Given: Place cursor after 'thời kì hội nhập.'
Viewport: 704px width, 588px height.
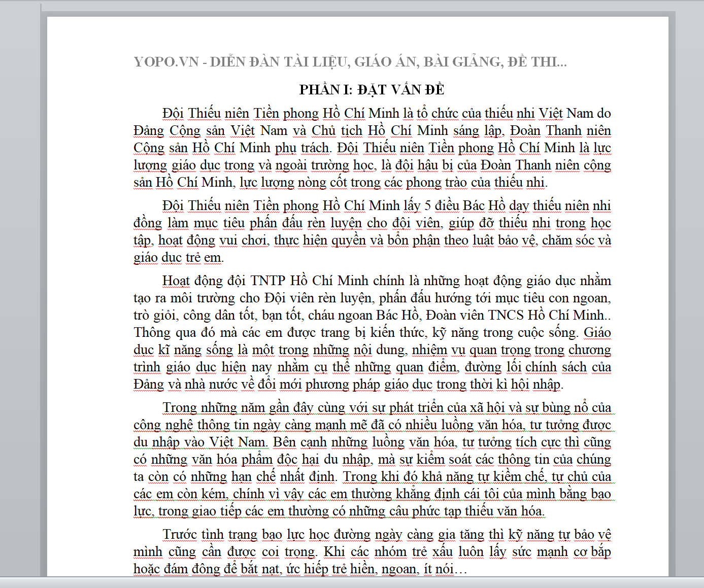Looking at the screenshot, I should (564, 385).
